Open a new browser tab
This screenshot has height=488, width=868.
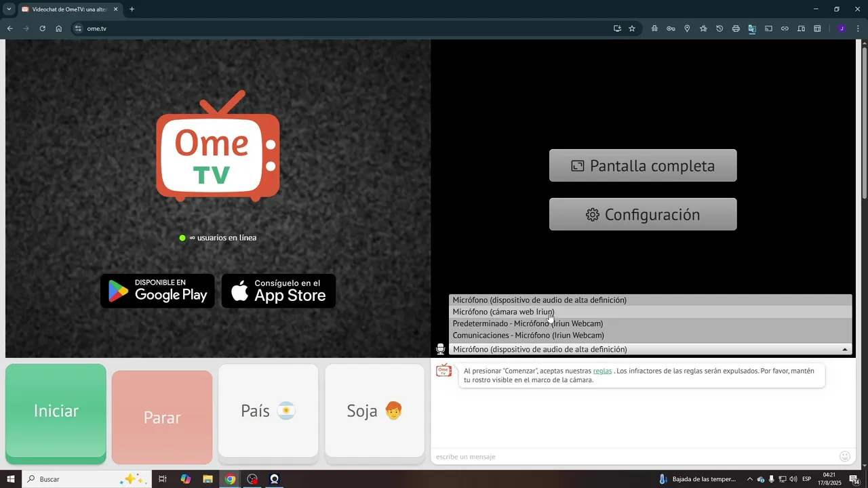pyautogui.click(x=132, y=9)
